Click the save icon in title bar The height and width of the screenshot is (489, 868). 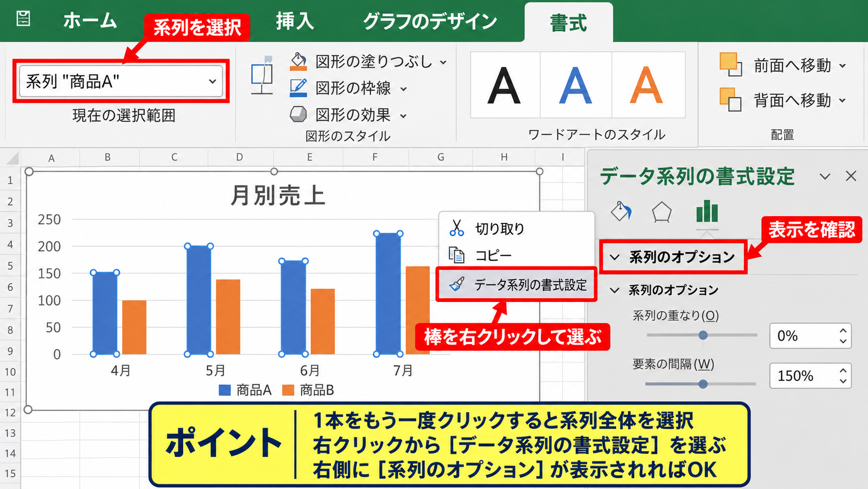(23, 19)
